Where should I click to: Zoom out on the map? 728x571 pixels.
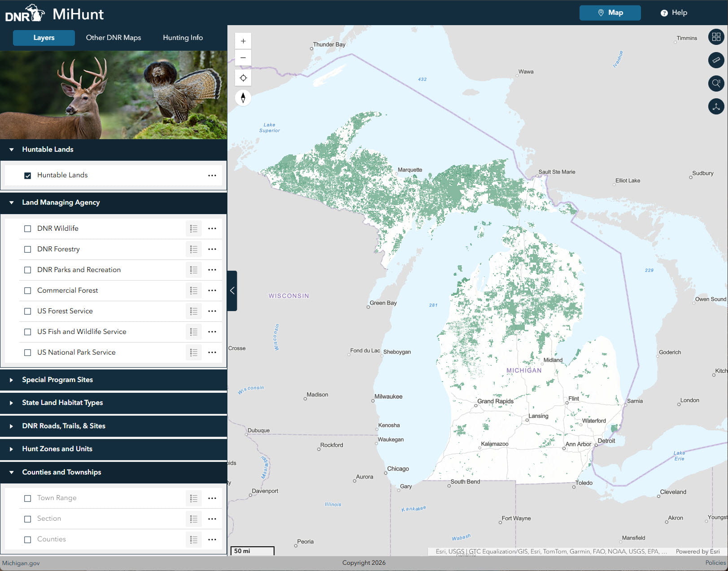[x=243, y=58]
